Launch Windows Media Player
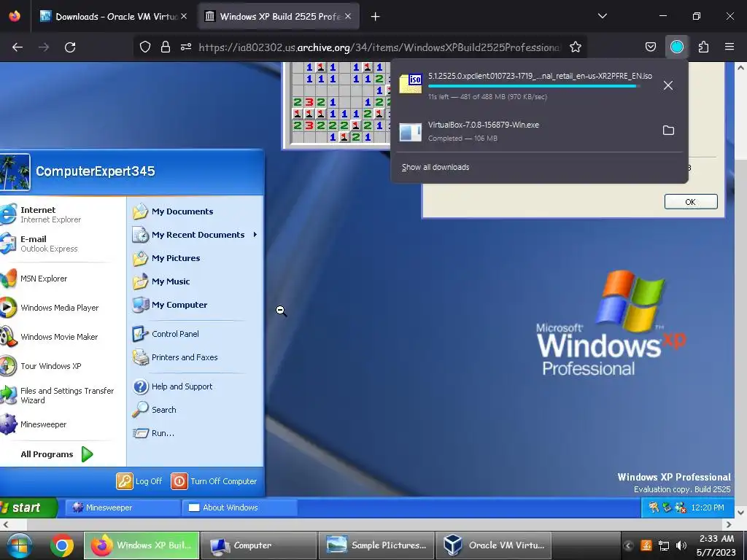The image size is (747, 560). pyautogui.click(x=57, y=308)
